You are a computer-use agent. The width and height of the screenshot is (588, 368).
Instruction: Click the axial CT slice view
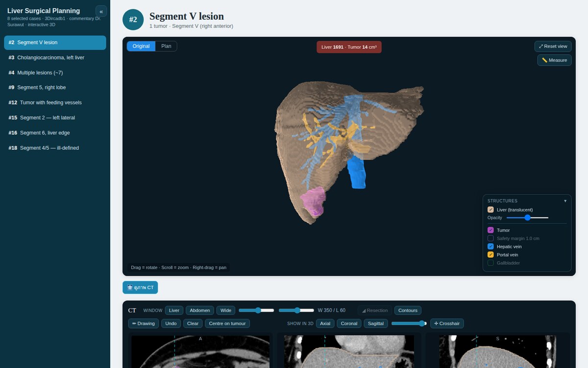tap(200, 351)
